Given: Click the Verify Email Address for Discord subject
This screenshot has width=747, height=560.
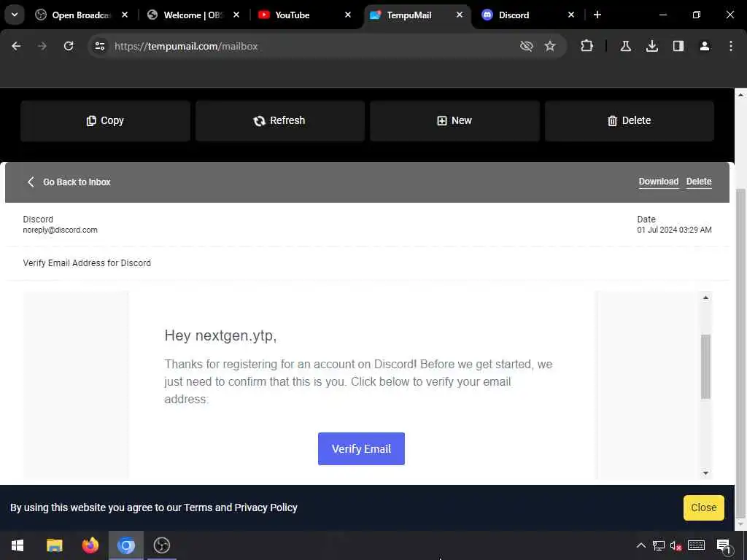Looking at the screenshot, I should tap(87, 262).
